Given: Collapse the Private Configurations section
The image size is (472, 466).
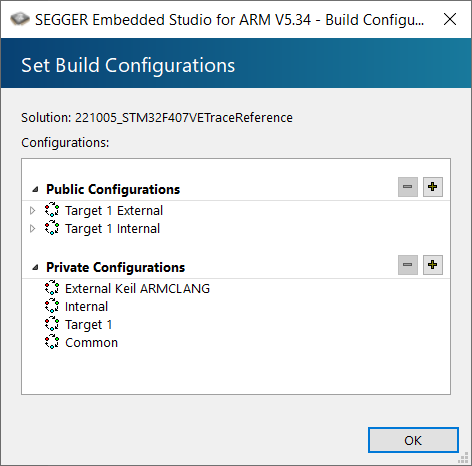Looking at the screenshot, I should coord(35,267).
